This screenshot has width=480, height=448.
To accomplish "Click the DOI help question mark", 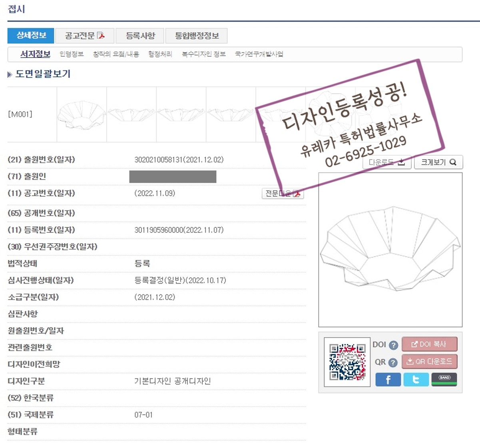I will point(393,345).
